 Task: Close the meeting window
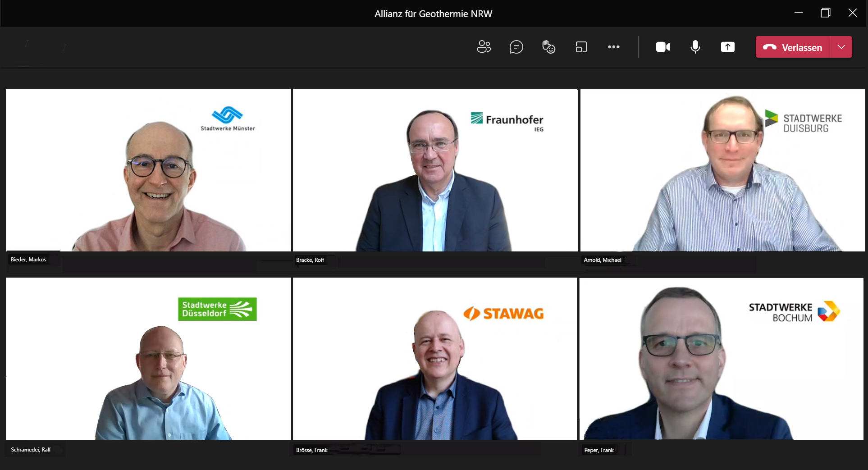tap(853, 13)
